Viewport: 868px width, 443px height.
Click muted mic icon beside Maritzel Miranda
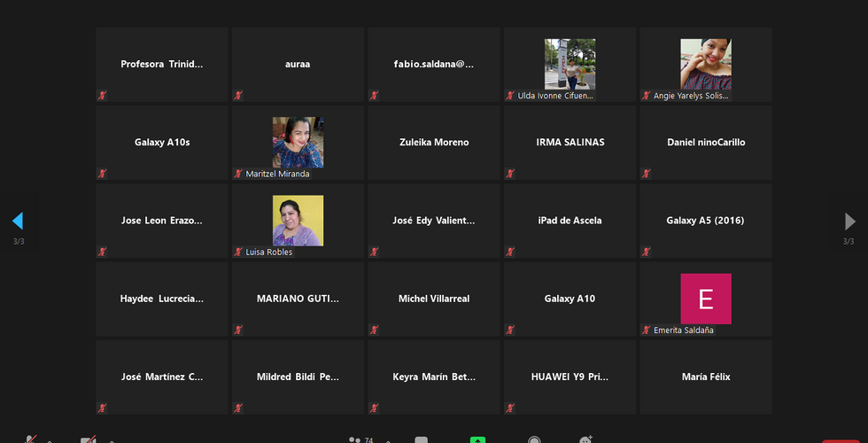238,174
